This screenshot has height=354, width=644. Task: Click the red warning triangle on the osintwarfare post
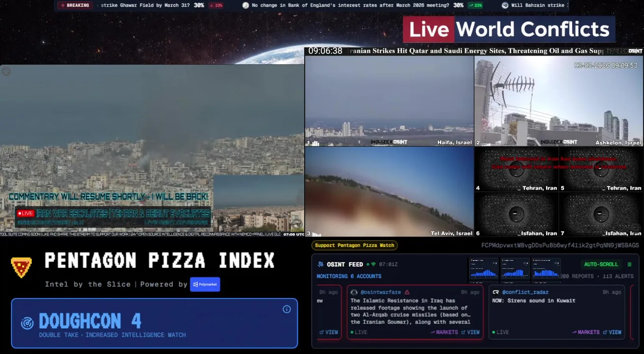407,292
